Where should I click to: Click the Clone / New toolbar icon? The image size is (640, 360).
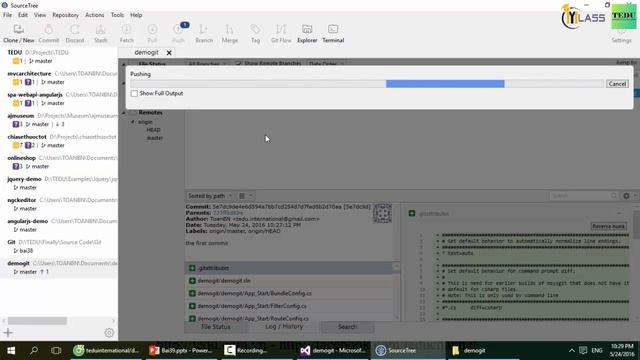(18, 33)
